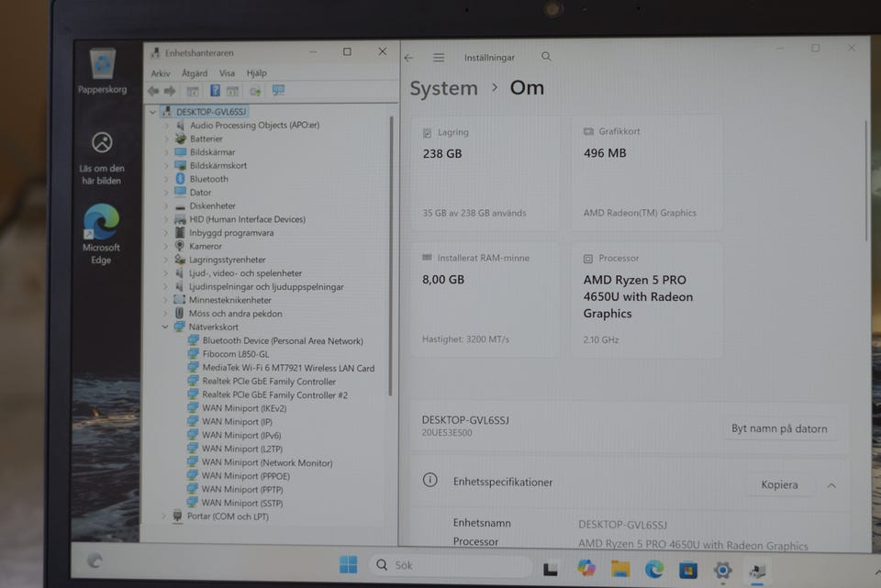Viewport: 881px width, 588px height.
Task: Expand the Bildskärmskort category arrow
Action: pos(166,166)
